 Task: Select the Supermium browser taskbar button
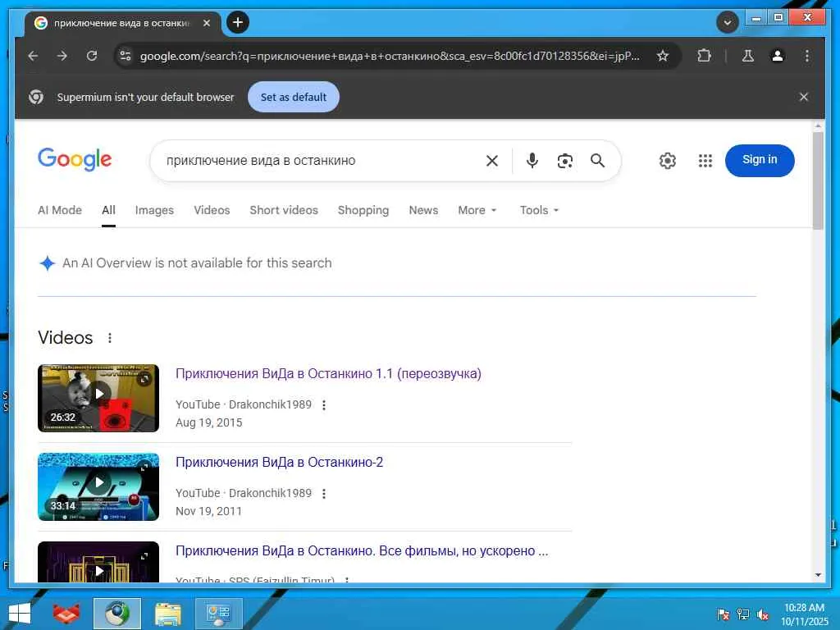(116, 614)
